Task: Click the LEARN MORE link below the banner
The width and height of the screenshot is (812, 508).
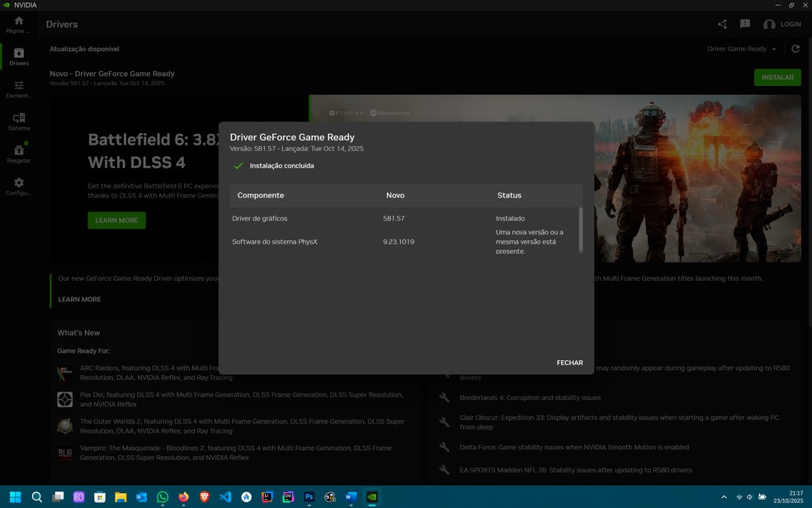Action: tap(80, 299)
